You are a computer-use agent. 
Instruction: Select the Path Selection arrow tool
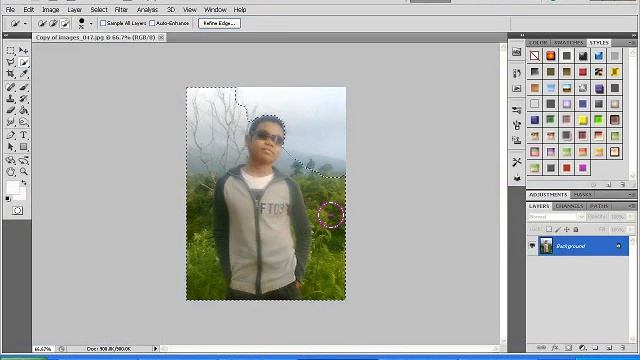[x=11, y=147]
